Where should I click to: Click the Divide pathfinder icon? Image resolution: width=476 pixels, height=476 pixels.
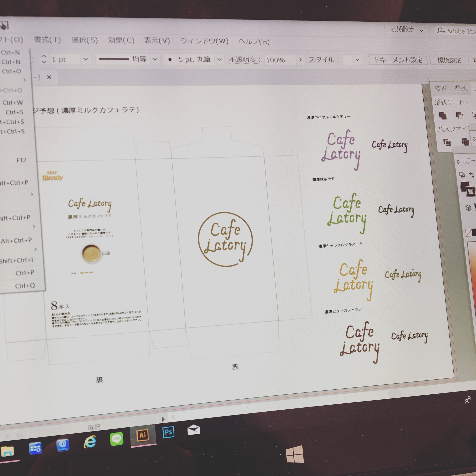(447, 142)
